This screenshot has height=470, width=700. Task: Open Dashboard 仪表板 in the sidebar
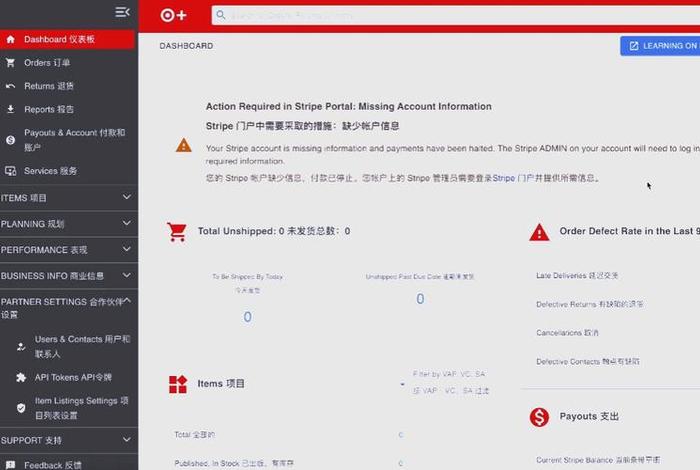click(x=67, y=39)
